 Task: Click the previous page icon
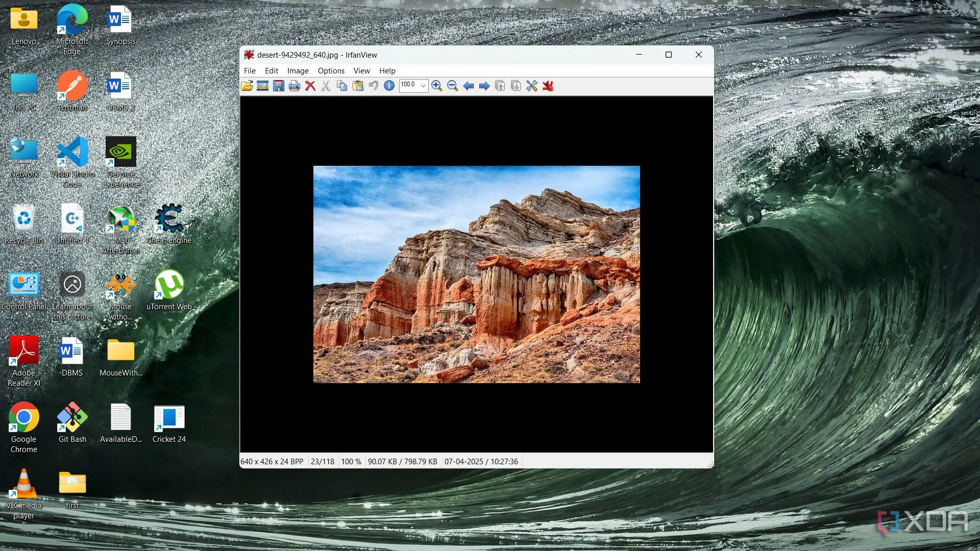pos(500,86)
